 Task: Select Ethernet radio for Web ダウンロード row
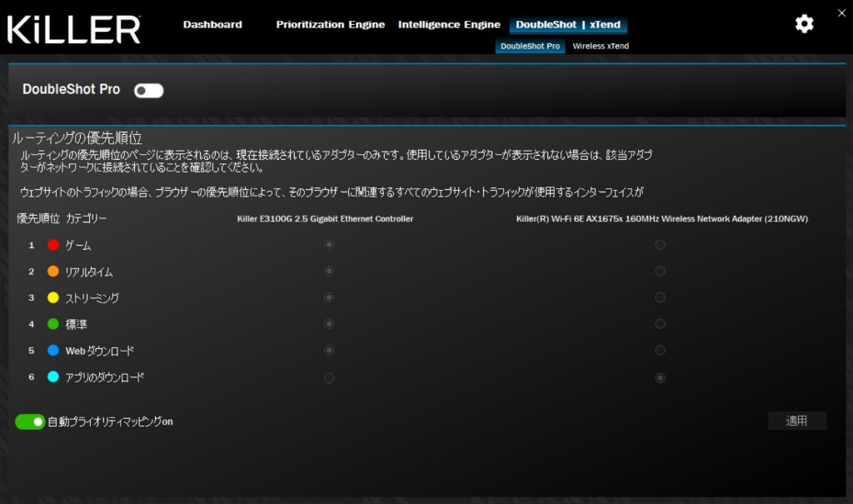(x=329, y=350)
